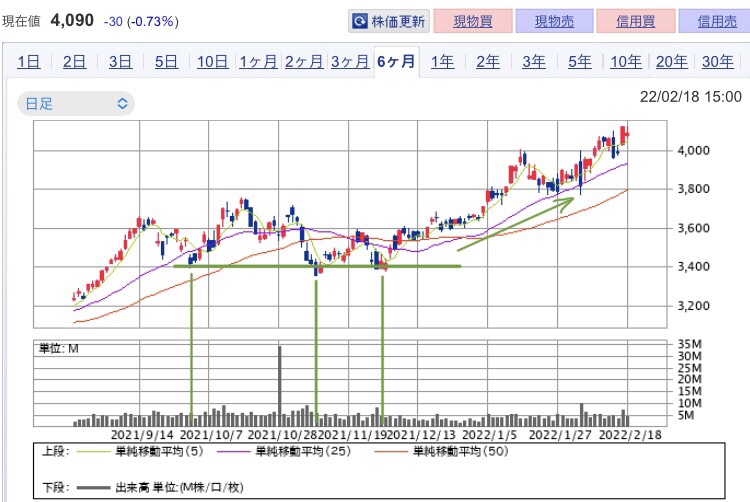This screenshot has width=750, height=502.
Task: Click the 3,200 price axis label
Action: click(693, 306)
